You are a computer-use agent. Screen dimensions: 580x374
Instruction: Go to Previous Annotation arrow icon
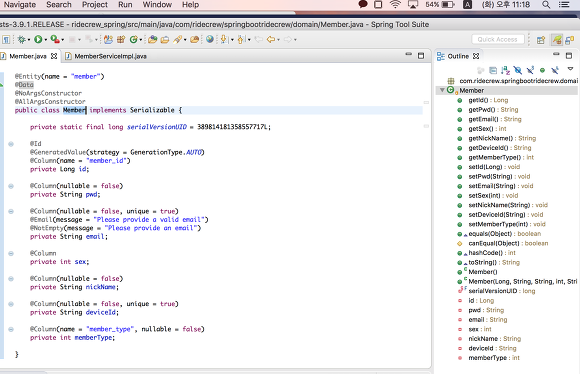[x=241, y=39]
